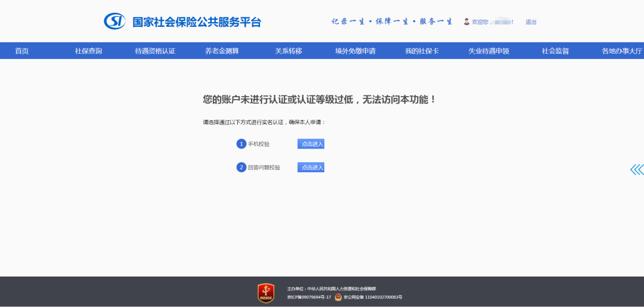
Task: Open 关系转移 navigation item
Action: point(289,51)
